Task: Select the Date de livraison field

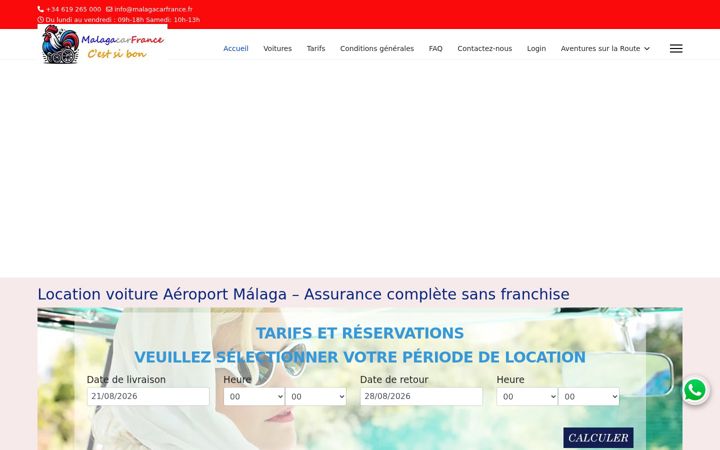Action: point(148,396)
